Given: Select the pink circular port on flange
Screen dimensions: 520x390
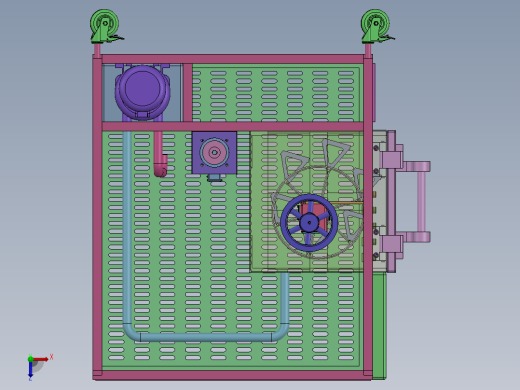Looking at the screenshot, I should [214, 152].
